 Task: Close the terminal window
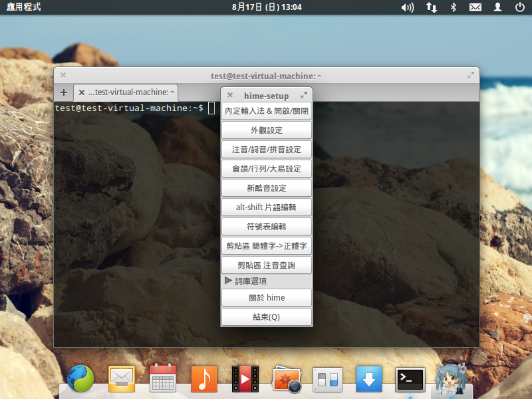[x=63, y=75]
